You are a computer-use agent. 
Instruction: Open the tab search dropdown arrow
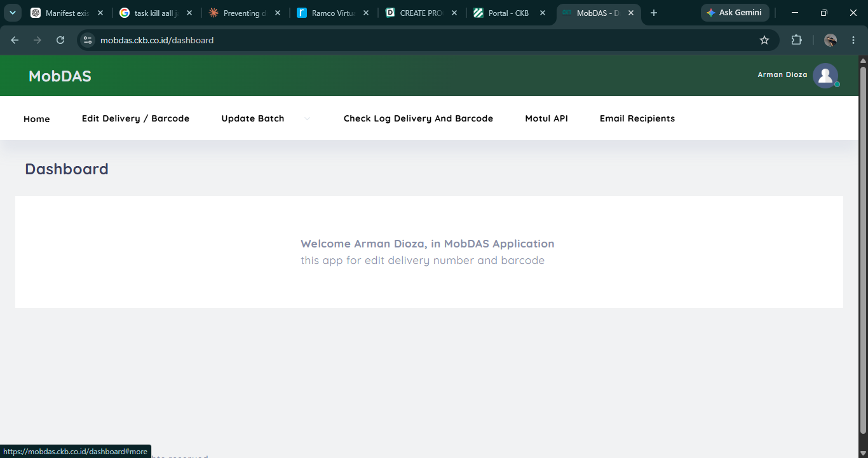coord(12,13)
